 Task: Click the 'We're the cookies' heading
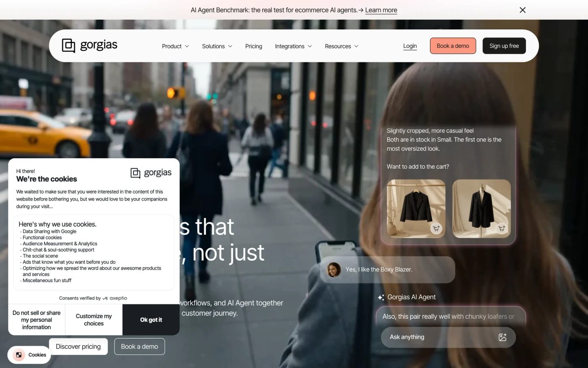coord(47,179)
